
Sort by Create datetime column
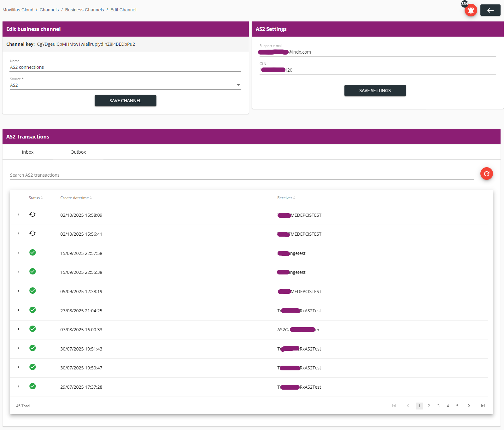point(76,198)
